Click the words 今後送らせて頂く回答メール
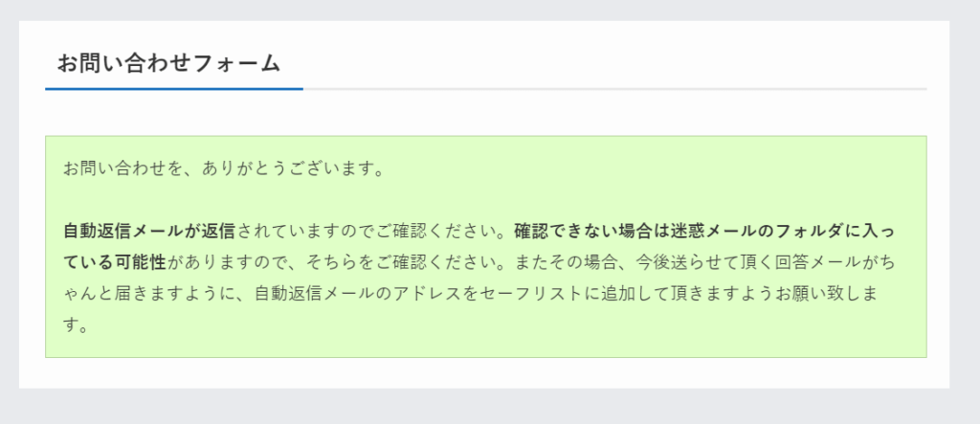 tap(747, 262)
